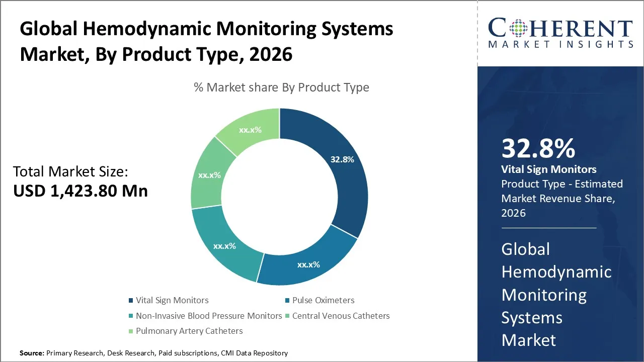
Task: Click the USD 1,423.80 Mn market size figure
Action: pyautogui.click(x=80, y=191)
